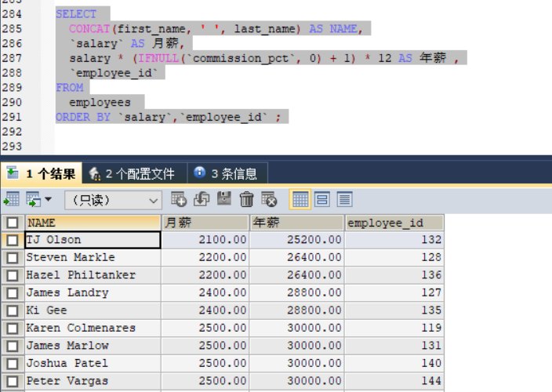Open the copy result arrow dropdown
The image size is (552, 392).
49,199
